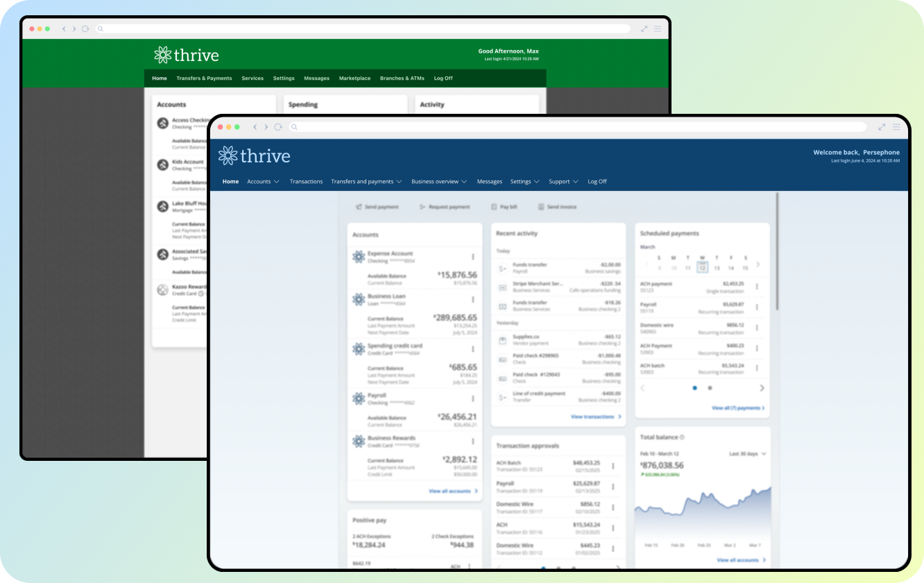Click the info icon next to Total balance

(x=682, y=437)
